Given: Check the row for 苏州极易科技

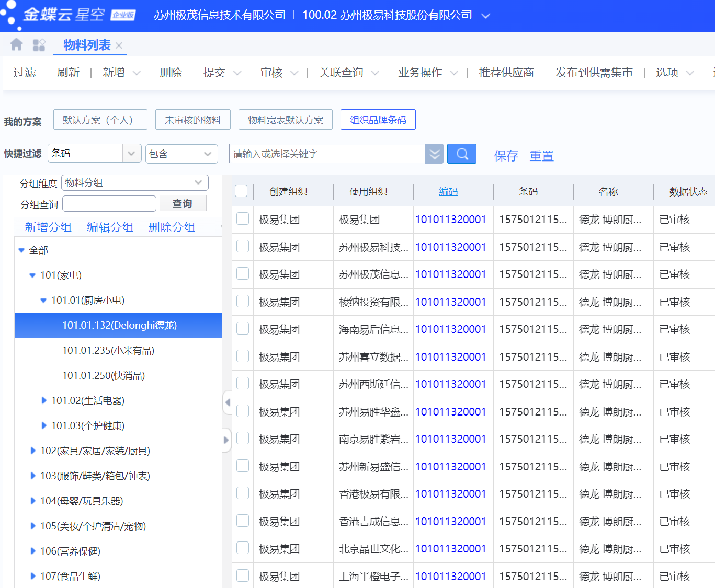Looking at the screenshot, I should click(x=243, y=246).
